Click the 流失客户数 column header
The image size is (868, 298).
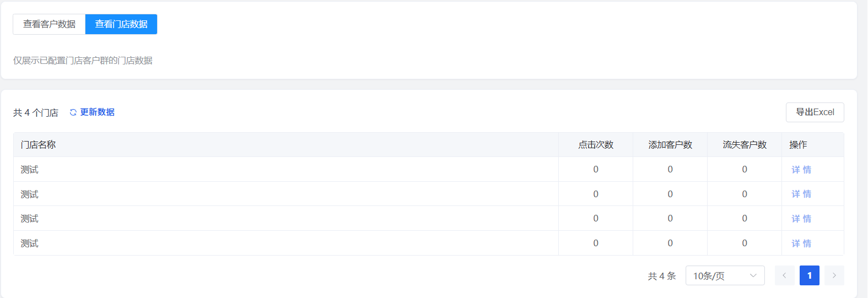coord(745,145)
